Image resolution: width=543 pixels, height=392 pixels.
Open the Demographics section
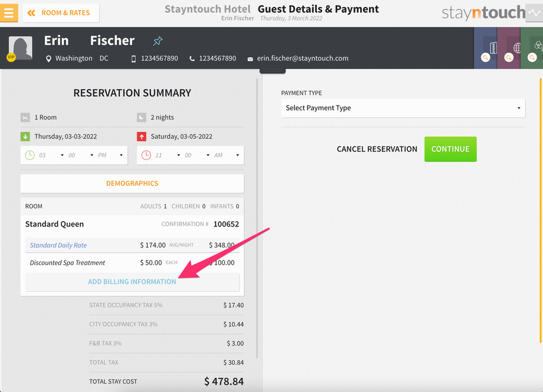coord(132,183)
